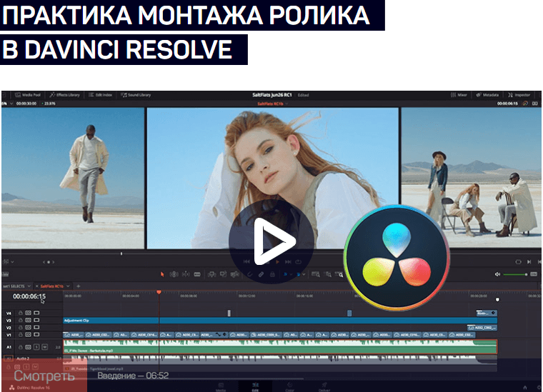This screenshot has height=392, width=543.
Task: Switch to the SaltFlats RC1b timeline tab
Action: click(x=52, y=286)
